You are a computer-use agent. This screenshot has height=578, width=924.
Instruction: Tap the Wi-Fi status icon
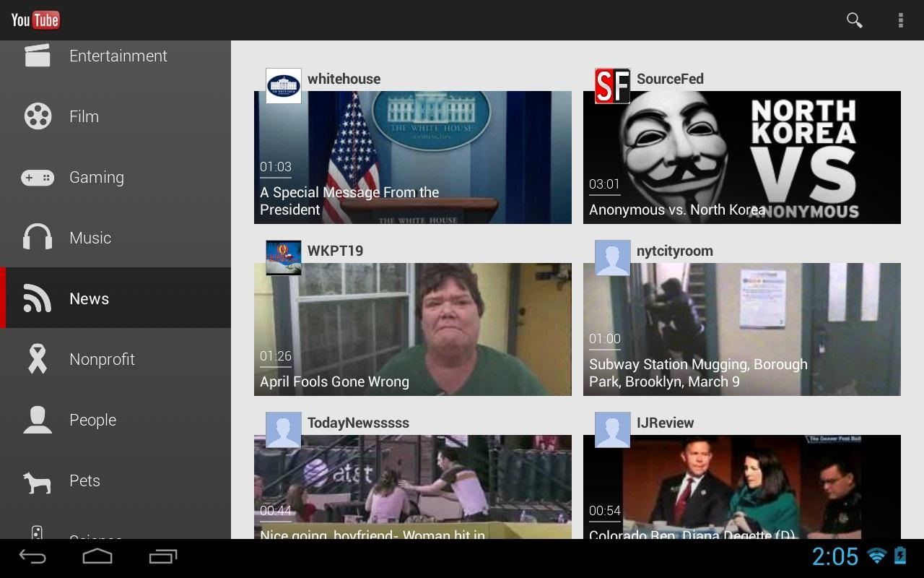(x=877, y=556)
